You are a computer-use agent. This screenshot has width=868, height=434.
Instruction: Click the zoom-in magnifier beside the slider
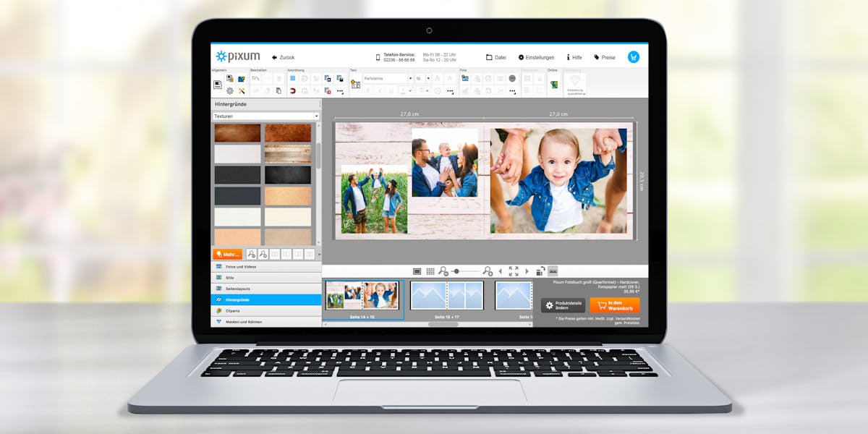488,271
